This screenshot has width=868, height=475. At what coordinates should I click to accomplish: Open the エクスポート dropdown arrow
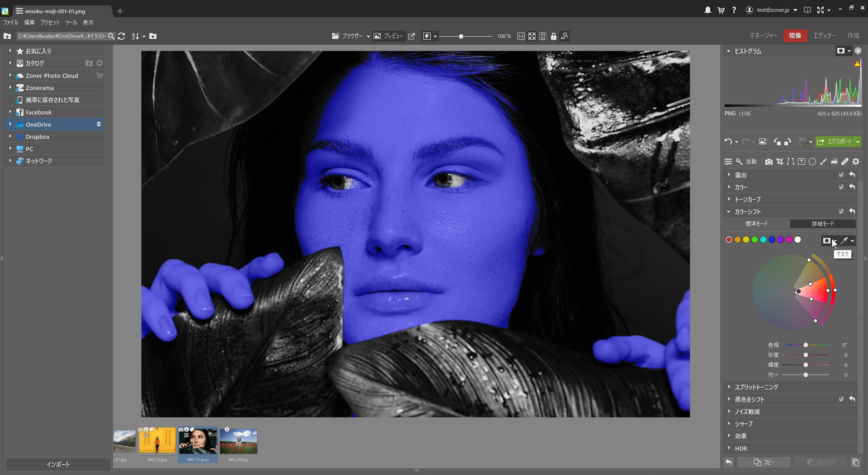click(858, 142)
